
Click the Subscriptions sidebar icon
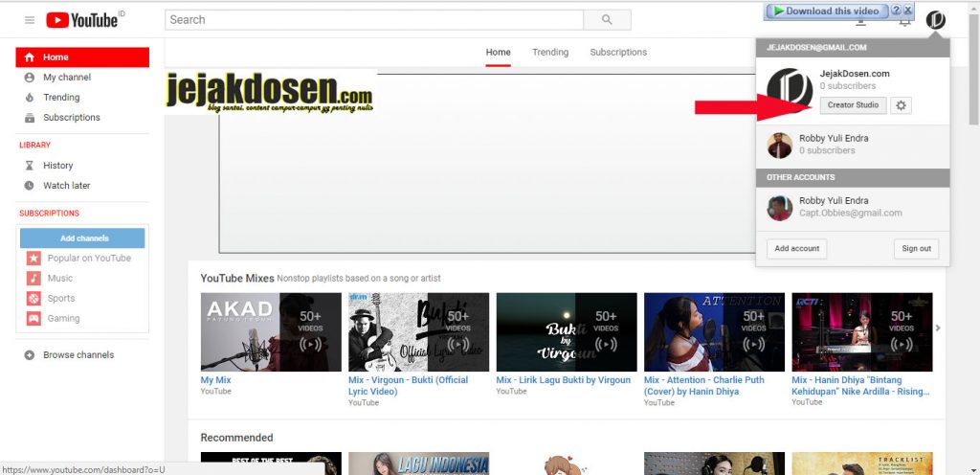30,118
